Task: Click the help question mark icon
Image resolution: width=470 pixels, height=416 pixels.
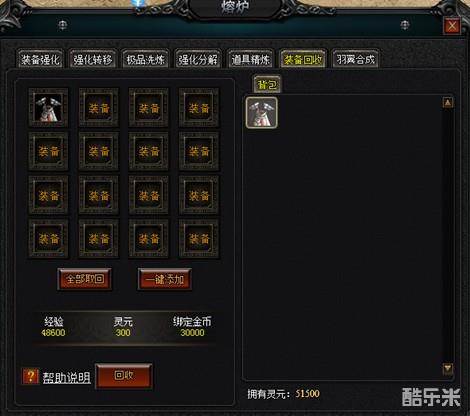Action: coord(30,376)
